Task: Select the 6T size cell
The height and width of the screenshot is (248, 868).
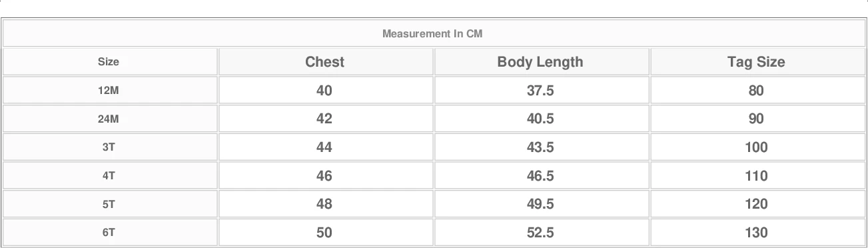Action: (x=109, y=233)
